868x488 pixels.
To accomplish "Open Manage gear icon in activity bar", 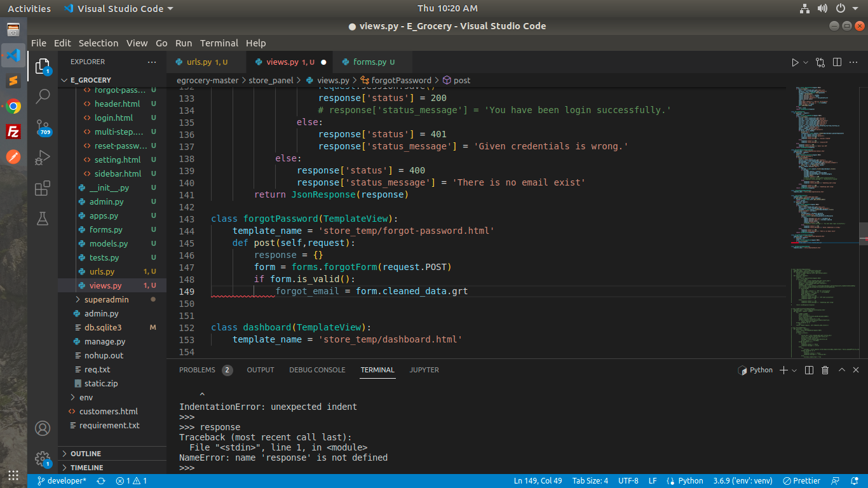I will 43,458.
